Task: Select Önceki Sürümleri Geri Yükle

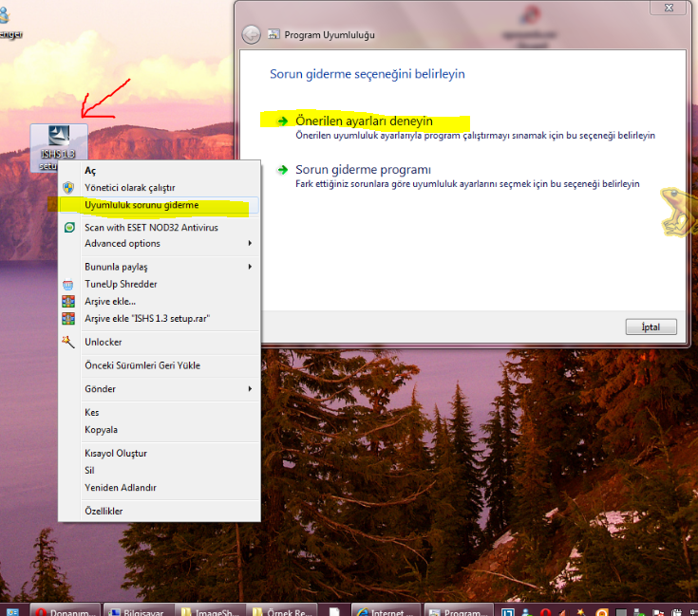Action: pos(142,365)
